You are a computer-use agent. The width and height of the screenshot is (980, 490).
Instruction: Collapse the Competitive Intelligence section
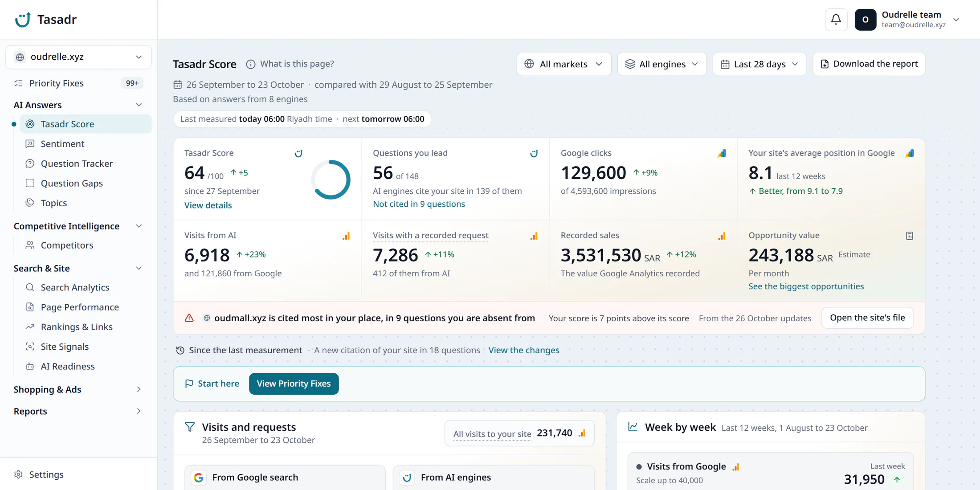point(139,226)
